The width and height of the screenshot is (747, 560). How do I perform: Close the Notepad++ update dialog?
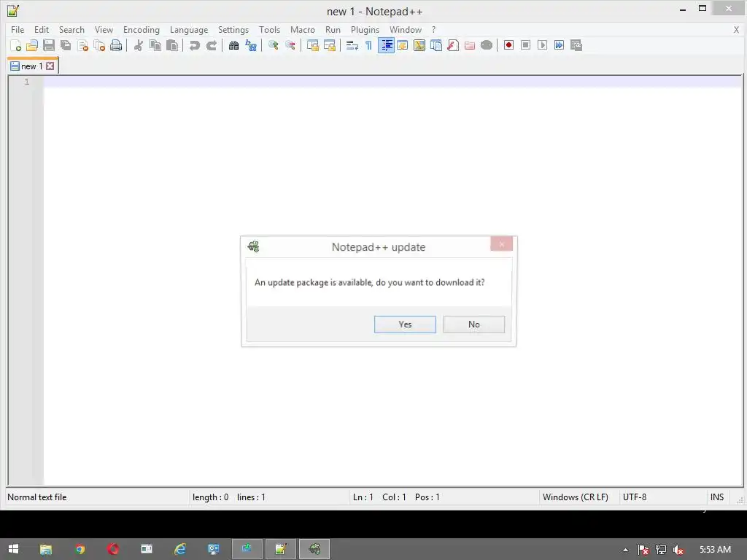pos(502,244)
